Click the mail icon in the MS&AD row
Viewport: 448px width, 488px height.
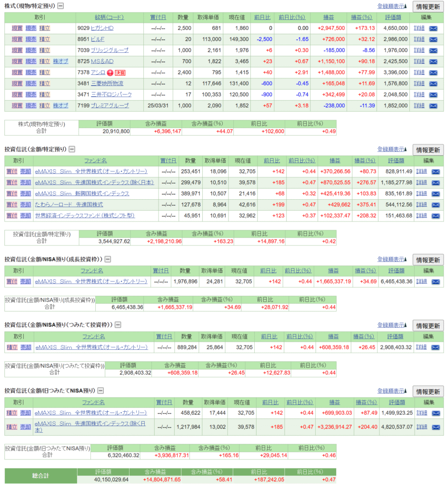coord(433,61)
